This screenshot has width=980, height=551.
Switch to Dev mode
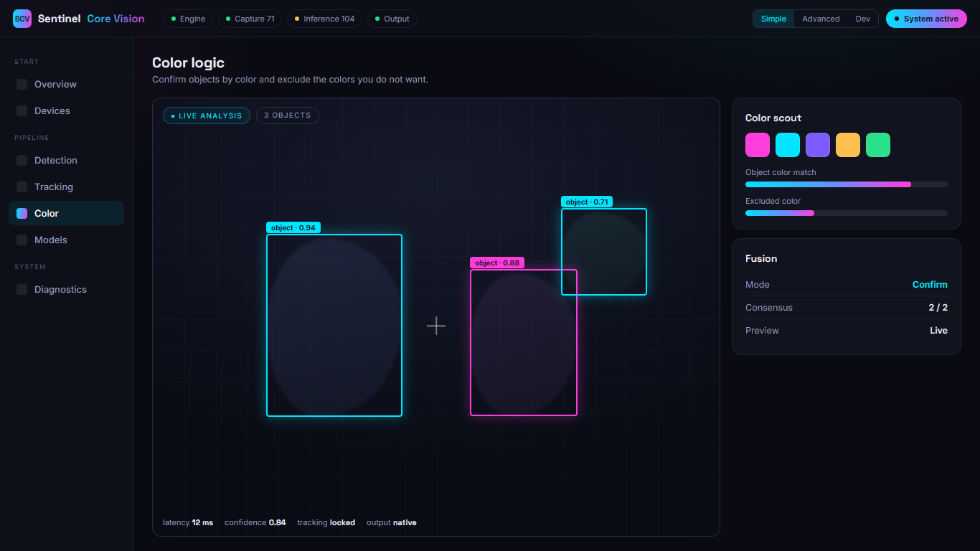click(862, 19)
